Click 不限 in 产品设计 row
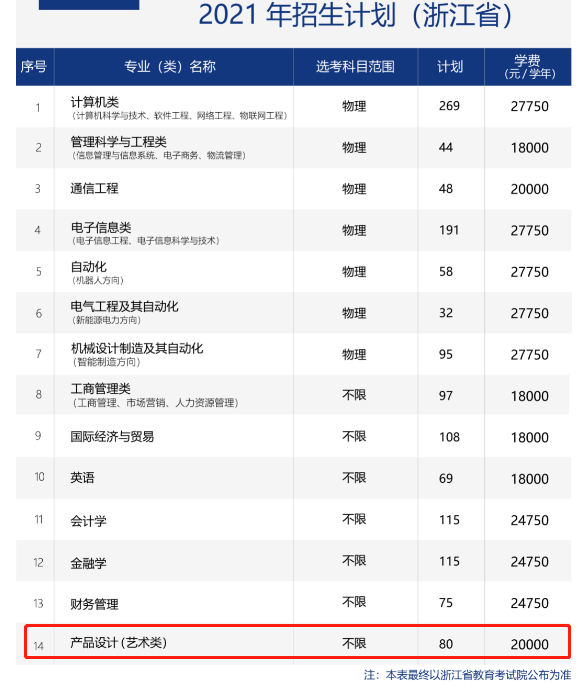 [354, 643]
